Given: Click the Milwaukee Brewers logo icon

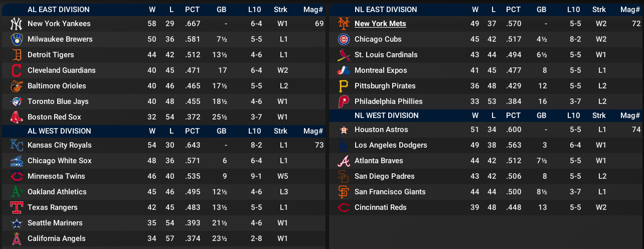Looking at the screenshot, I should 17,39.
